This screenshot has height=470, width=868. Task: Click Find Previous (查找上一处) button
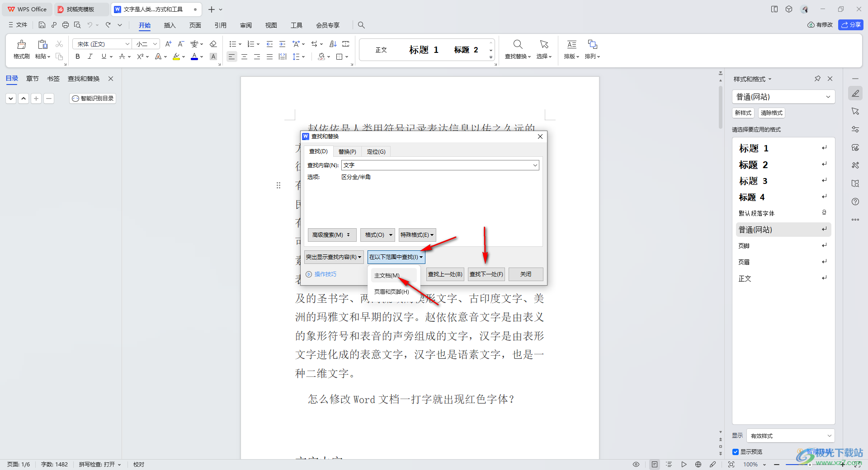click(445, 274)
